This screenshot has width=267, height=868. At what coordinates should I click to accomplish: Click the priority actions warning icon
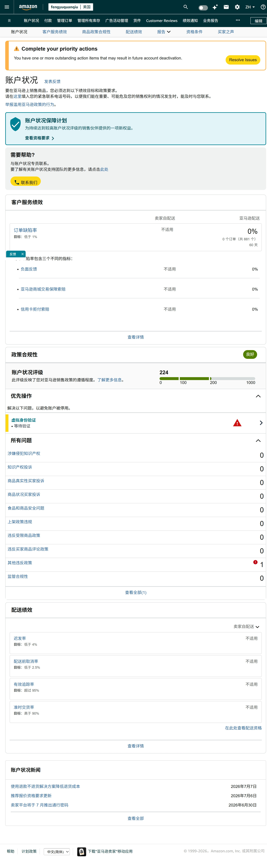pos(17,49)
